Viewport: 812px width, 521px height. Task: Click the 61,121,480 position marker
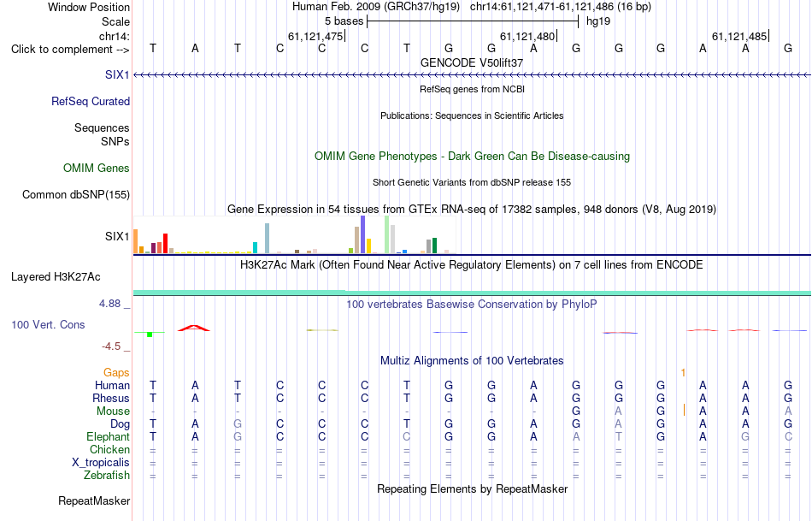527,36
